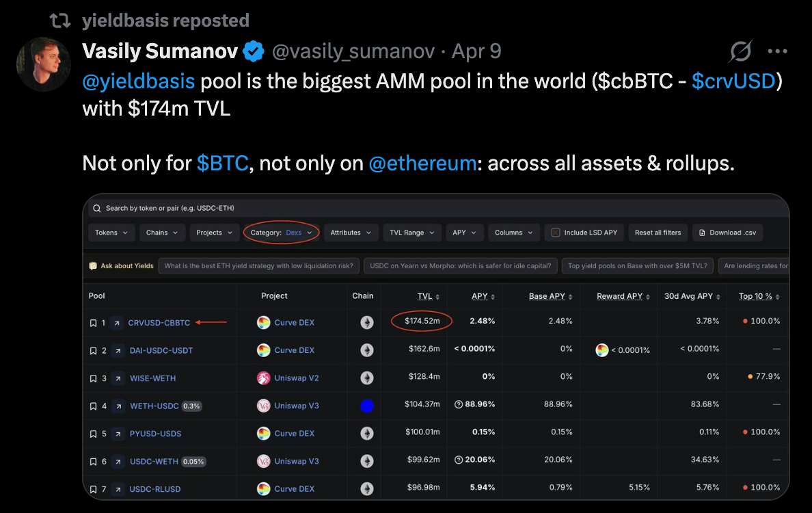The width and height of the screenshot is (812, 513).
Task: Toggle bookmark on DAI-USDC-USDT pool
Action: tap(94, 351)
